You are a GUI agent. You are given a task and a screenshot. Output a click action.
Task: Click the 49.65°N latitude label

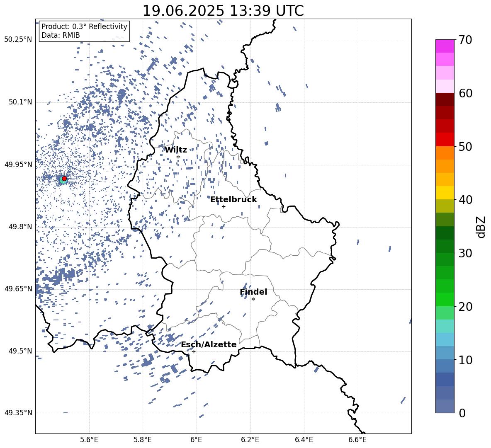18,288
